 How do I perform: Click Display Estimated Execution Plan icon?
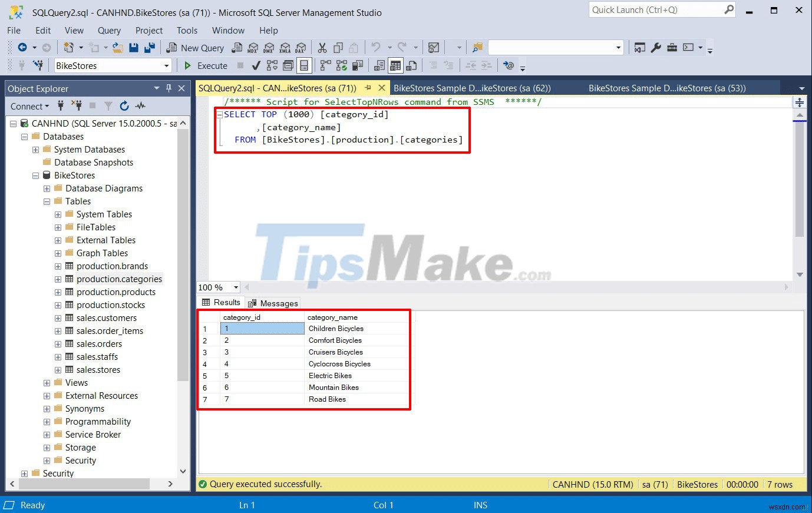pos(271,65)
